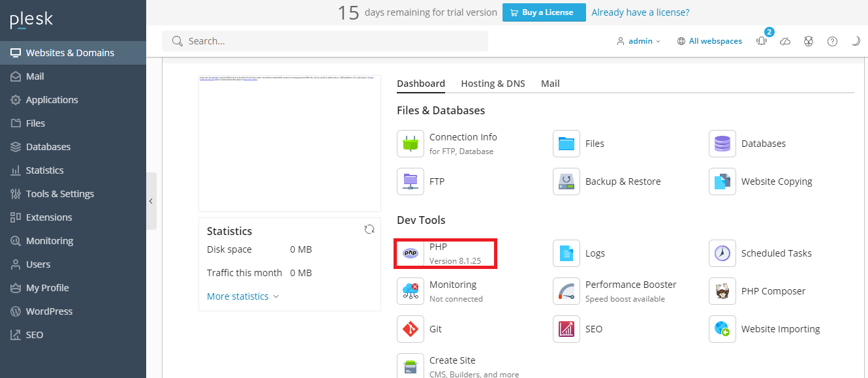Open Applications in the sidebar

[x=73, y=100]
